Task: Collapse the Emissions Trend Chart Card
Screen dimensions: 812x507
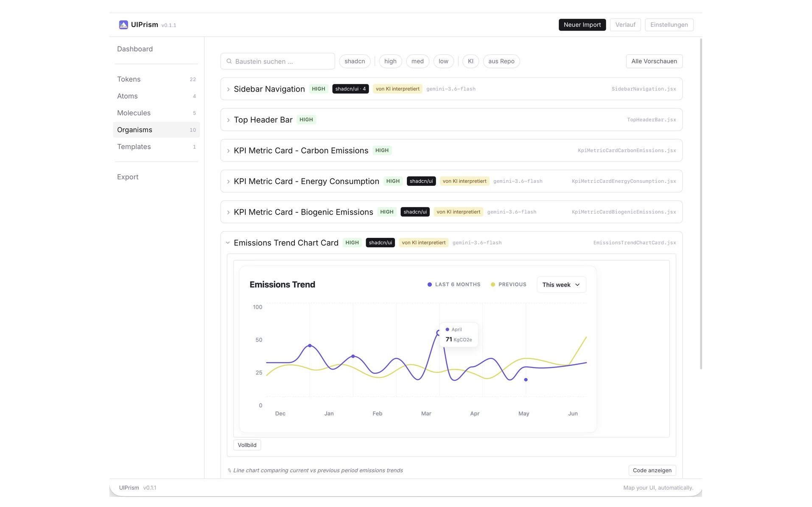Action: [x=228, y=243]
